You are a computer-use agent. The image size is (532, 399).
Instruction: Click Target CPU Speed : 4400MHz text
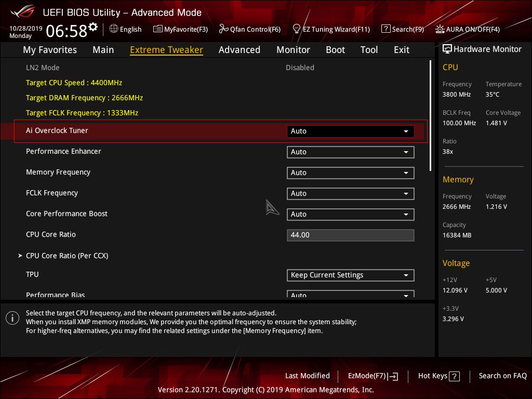click(x=74, y=83)
